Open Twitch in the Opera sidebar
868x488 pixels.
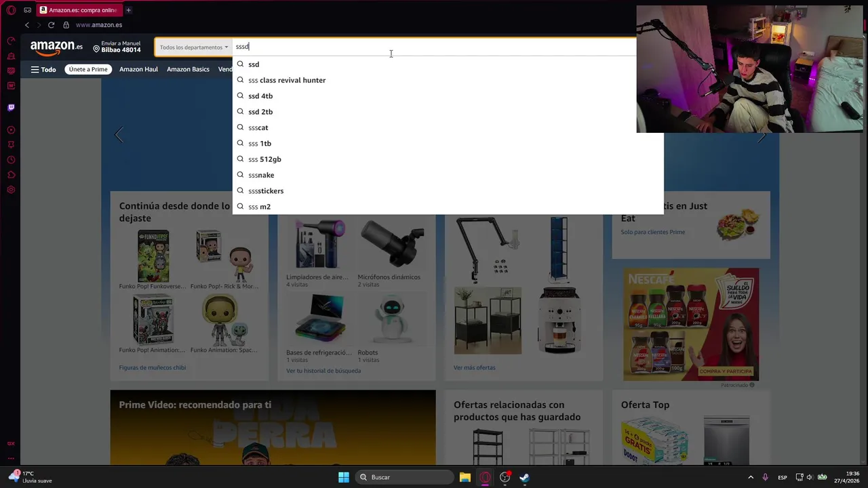tap(11, 107)
